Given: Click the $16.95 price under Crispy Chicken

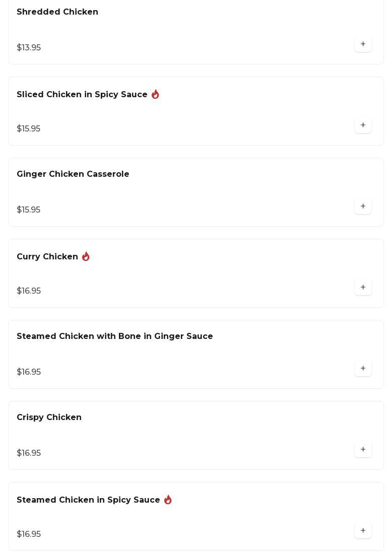Looking at the screenshot, I should point(29,453).
